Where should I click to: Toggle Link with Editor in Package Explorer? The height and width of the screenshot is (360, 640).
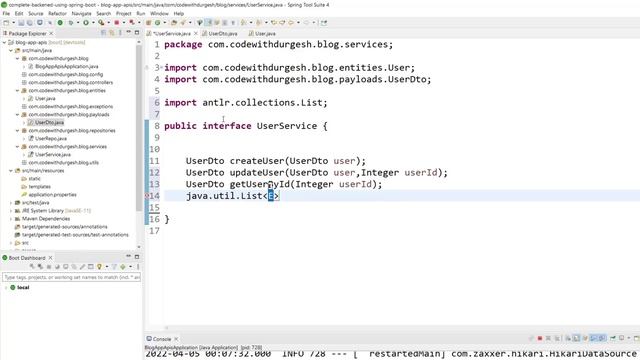pos(111,33)
